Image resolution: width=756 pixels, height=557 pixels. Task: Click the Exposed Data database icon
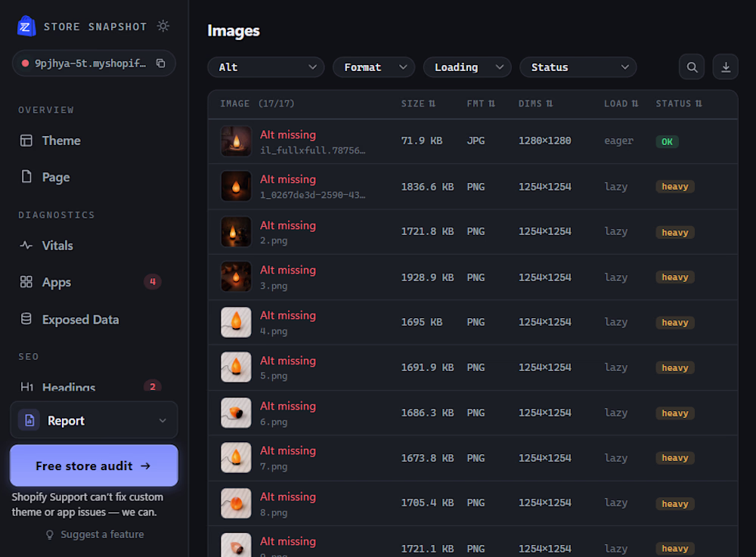coord(26,319)
